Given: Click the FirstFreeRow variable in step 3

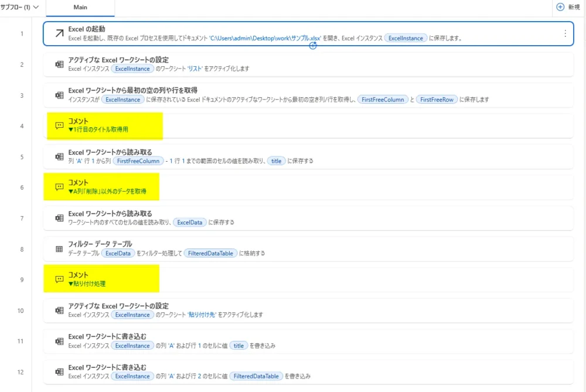Looking at the screenshot, I should pyautogui.click(x=437, y=100).
